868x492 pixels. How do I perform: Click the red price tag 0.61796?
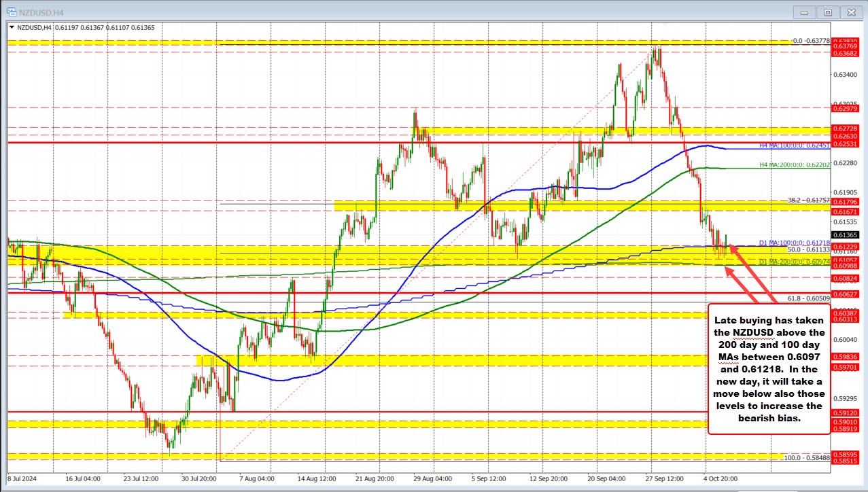(x=844, y=202)
